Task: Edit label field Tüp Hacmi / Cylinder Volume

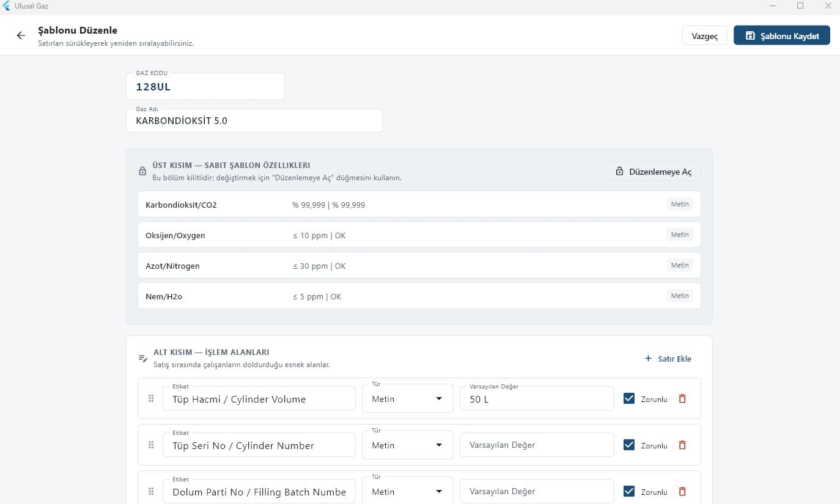Action: point(259,399)
